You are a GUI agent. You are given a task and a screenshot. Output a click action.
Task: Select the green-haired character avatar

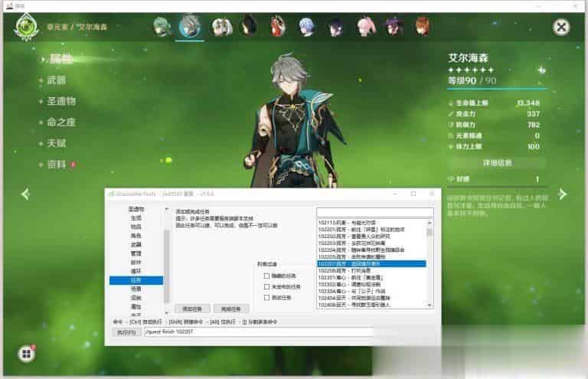point(162,27)
